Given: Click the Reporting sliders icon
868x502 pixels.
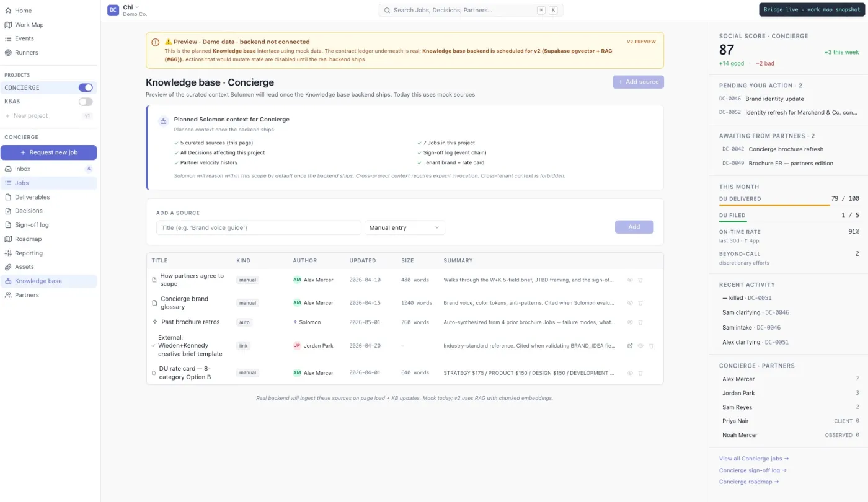Looking at the screenshot, I should coord(9,253).
